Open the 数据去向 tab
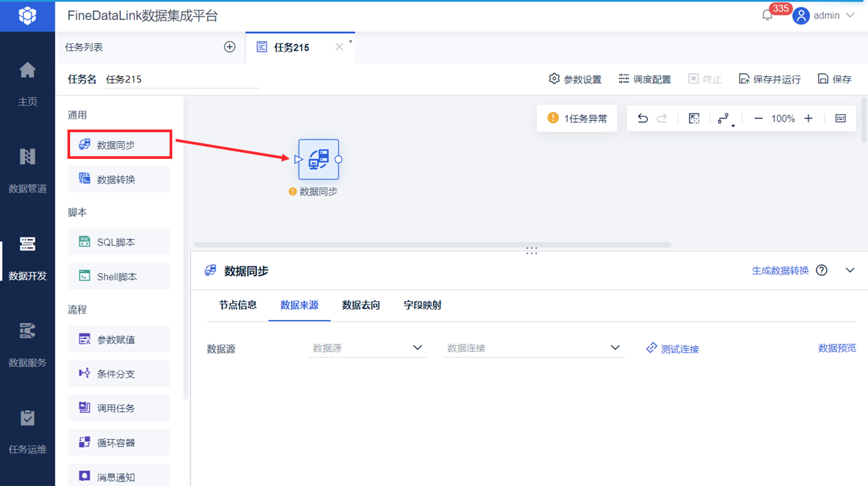The height and width of the screenshot is (486, 868). (x=361, y=305)
